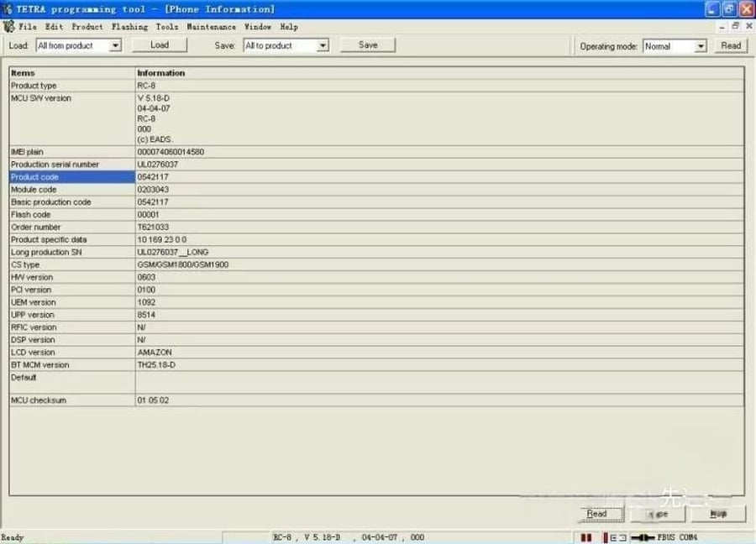Click the value '10 169 23 0 0'
Viewport: 756px width, 544px height.
point(162,240)
